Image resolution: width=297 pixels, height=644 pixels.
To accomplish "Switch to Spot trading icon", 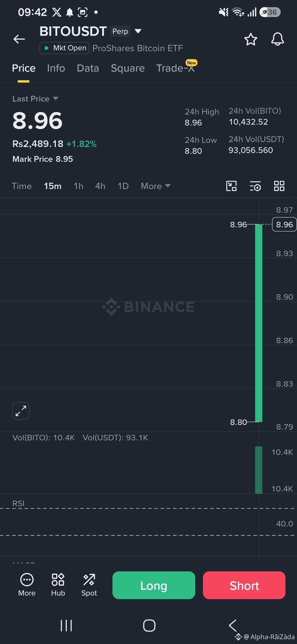I will (x=89, y=585).
